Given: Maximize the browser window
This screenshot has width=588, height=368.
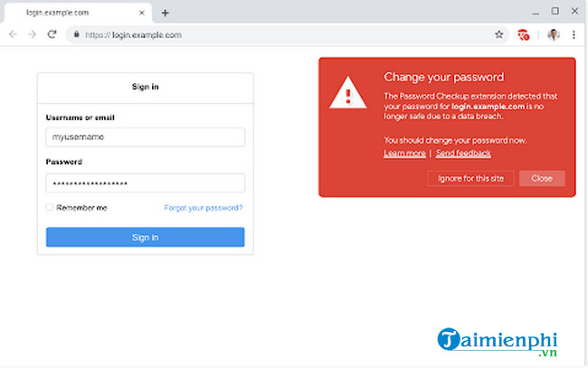Looking at the screenshot, I should [555, 11].
